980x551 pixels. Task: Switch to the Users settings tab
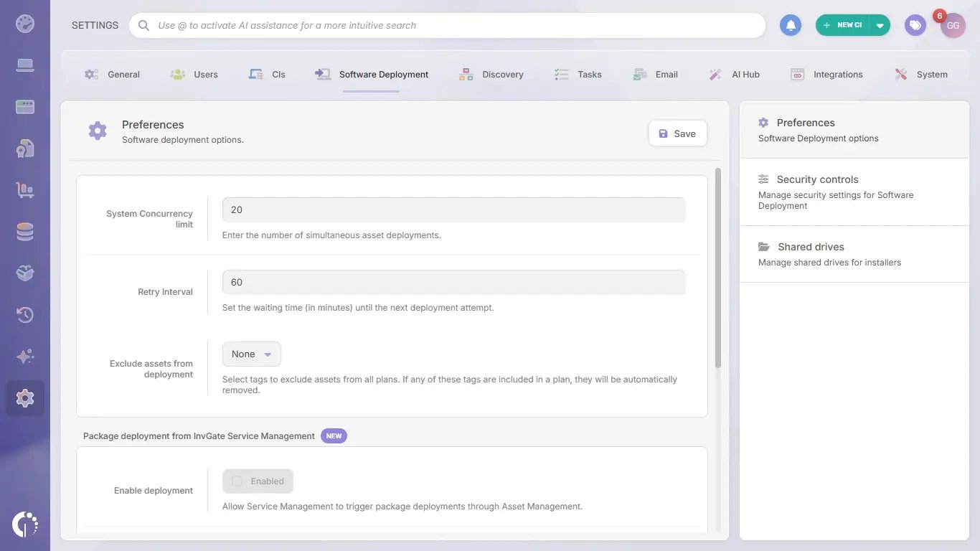pyautogui.click(x=194, y=75)
